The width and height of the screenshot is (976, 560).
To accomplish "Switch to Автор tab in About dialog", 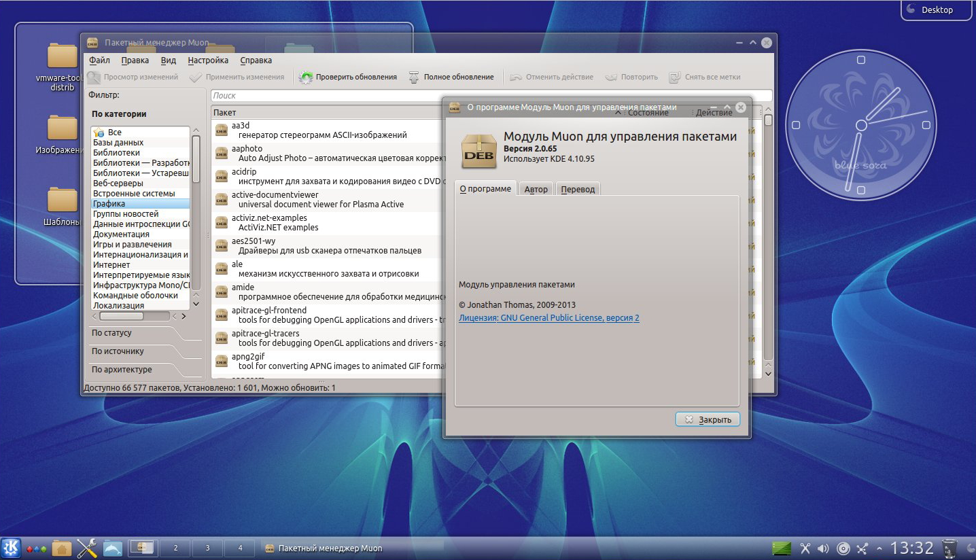I will [536, 190].
